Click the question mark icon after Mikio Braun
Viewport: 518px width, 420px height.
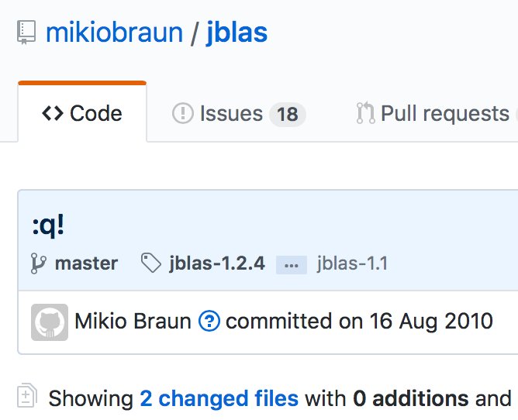(x=209, y=321)
